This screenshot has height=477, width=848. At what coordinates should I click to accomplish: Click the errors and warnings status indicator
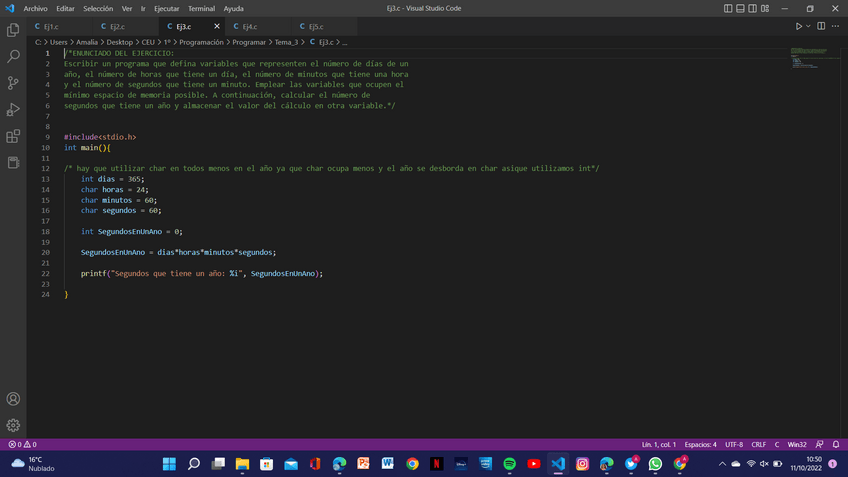click(22, 444)
